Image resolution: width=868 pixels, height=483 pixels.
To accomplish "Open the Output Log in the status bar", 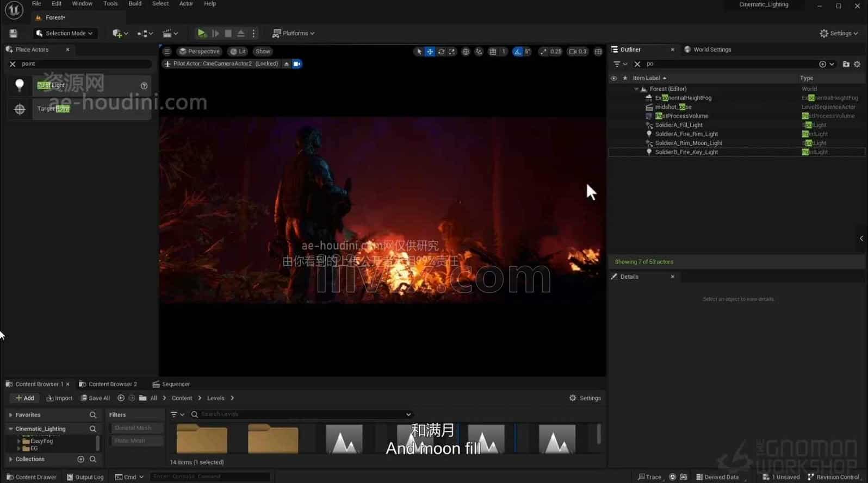I will (85, 477).
